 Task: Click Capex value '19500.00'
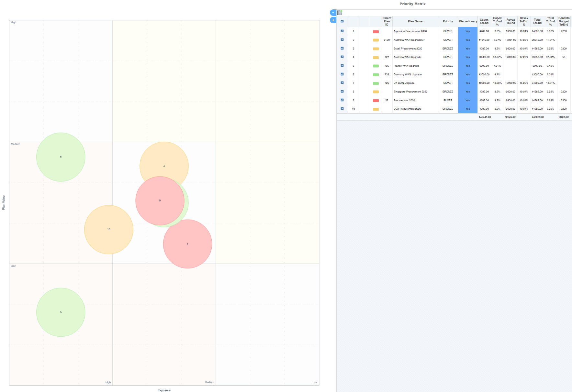(484, 83)
